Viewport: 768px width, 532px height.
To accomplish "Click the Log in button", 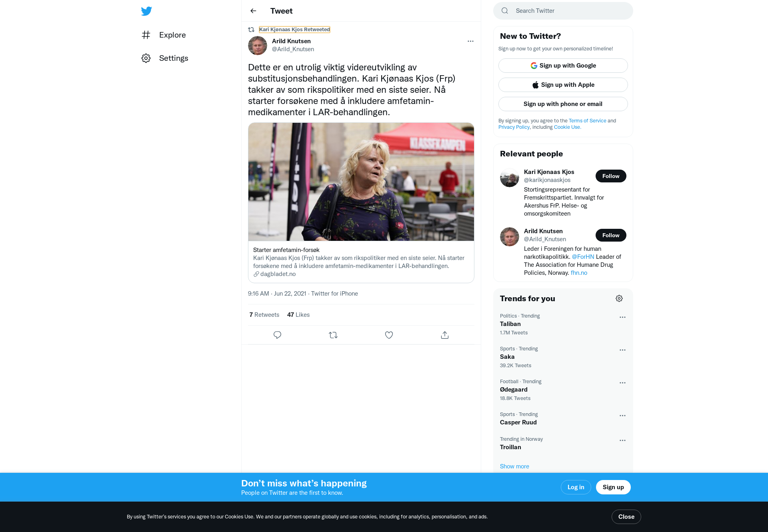I will [x=576, y=487].
